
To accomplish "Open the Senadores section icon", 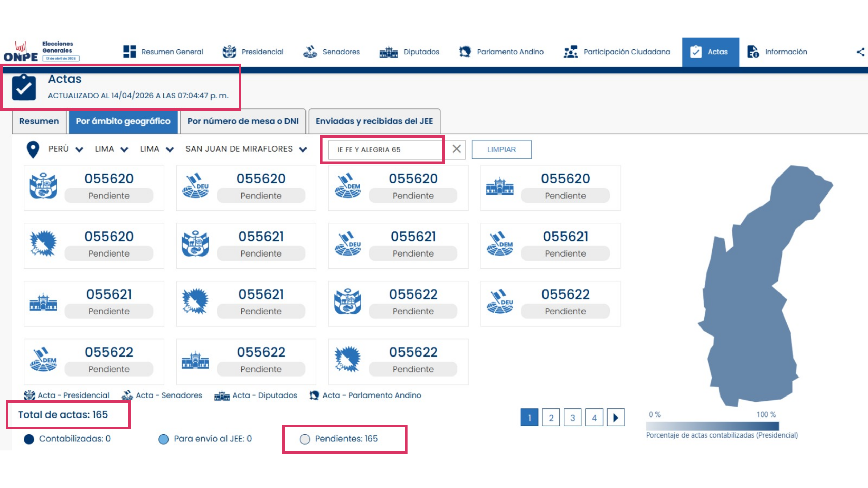I will point(310,52).
